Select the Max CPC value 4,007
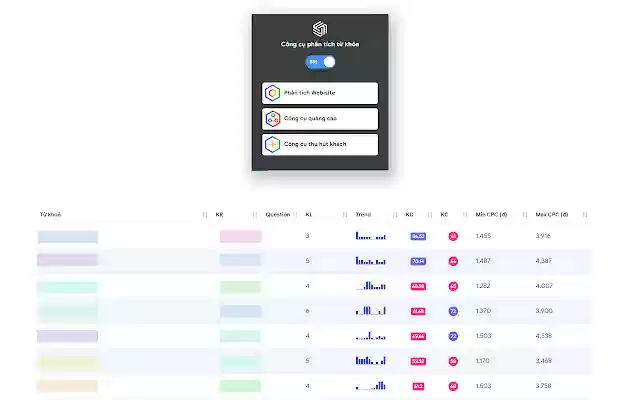This screenshot has height=400, width=640. 544,286
